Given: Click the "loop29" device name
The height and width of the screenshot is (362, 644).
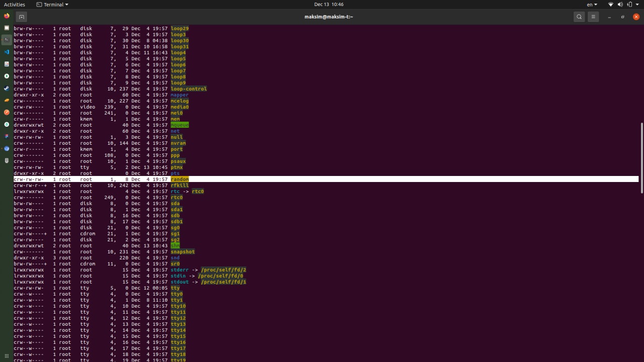Looking at the screenshot, I should pos(180,29).
